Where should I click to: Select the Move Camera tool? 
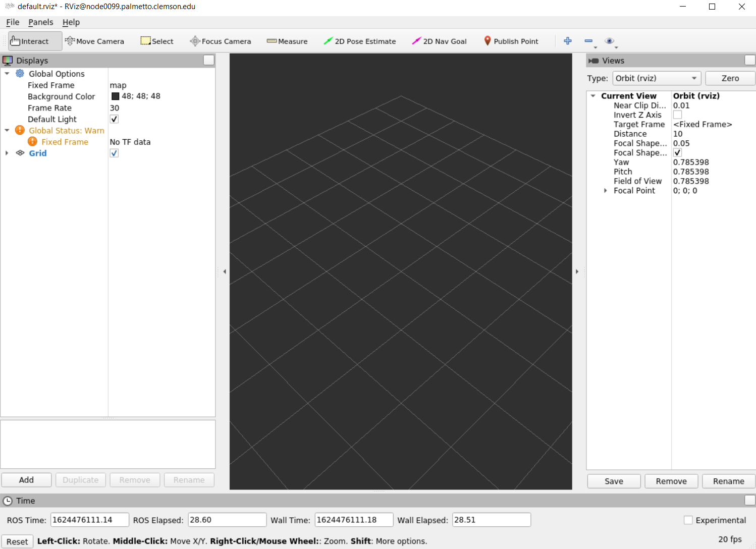coord(94,41)
